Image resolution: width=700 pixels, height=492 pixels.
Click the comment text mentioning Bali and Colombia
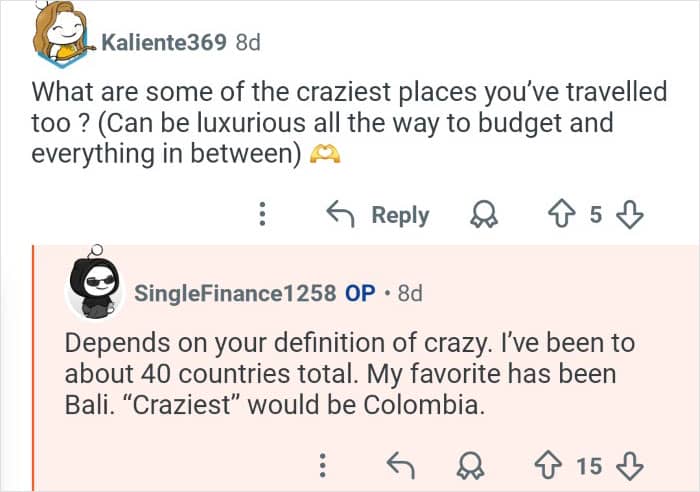pos(350,375)
